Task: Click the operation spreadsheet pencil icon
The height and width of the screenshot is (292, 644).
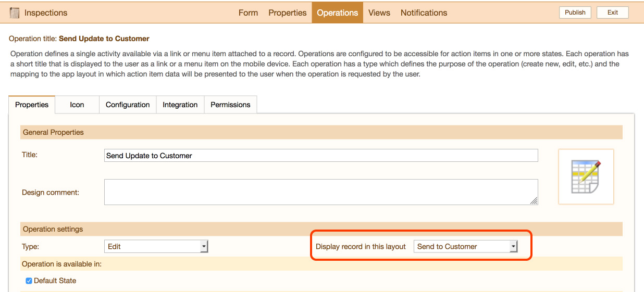Action: tap(586, 176)
